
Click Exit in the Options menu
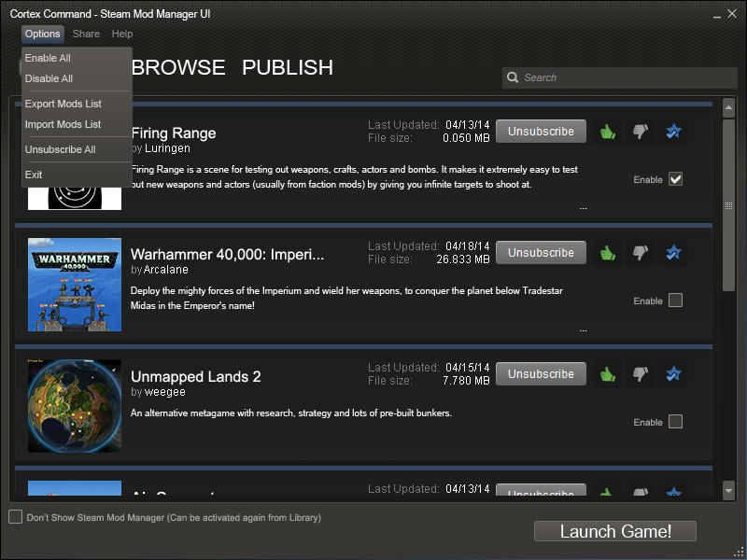pos(34,175)
